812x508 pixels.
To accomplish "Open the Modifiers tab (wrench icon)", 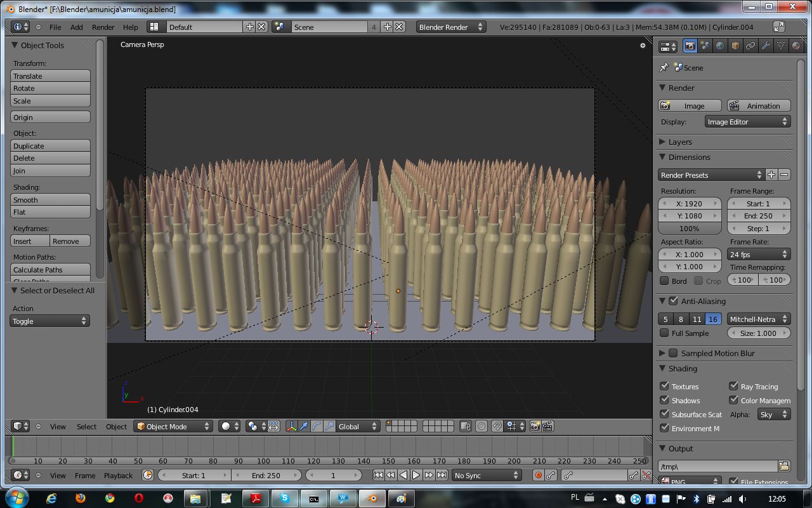I will coord(766,46).
